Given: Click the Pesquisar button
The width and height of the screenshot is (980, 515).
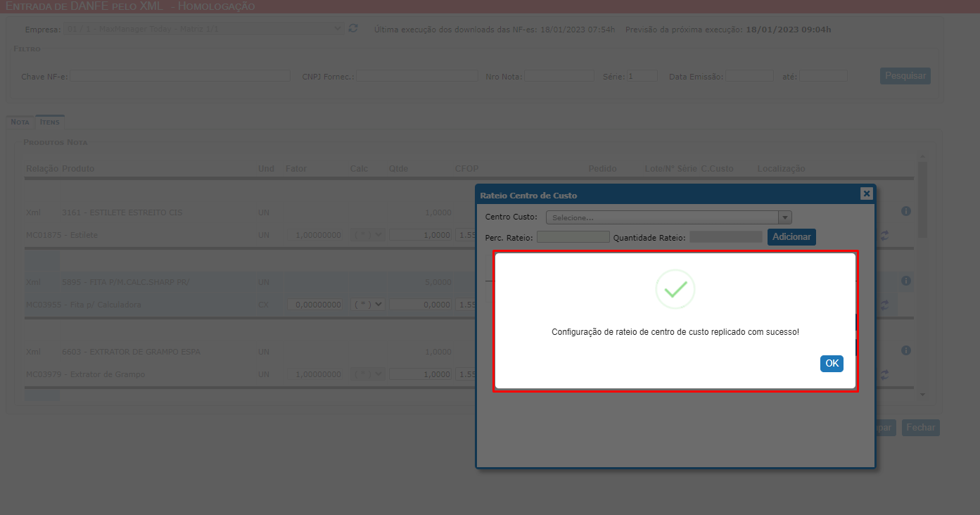Looking at the screenshot, I should point(905,76).
